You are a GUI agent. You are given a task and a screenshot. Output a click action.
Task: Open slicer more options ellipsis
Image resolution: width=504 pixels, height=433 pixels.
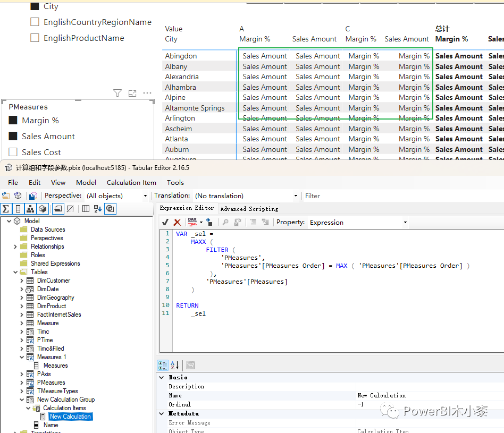[147, 93]
